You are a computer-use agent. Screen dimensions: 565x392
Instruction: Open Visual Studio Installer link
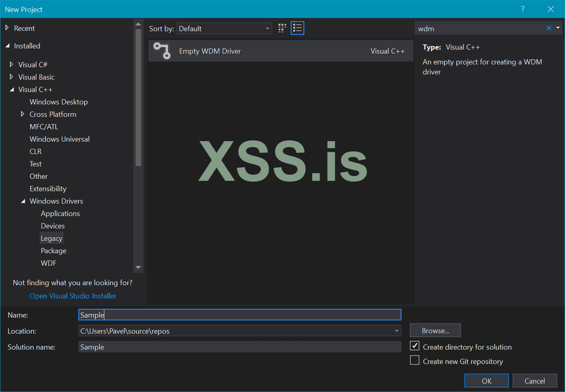(x=73, y=296)
